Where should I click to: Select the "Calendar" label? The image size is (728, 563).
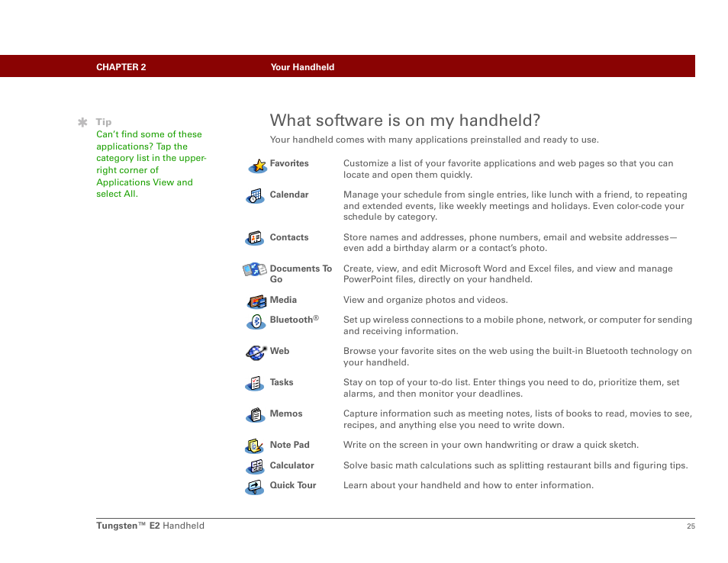click(x=289, y=195)
